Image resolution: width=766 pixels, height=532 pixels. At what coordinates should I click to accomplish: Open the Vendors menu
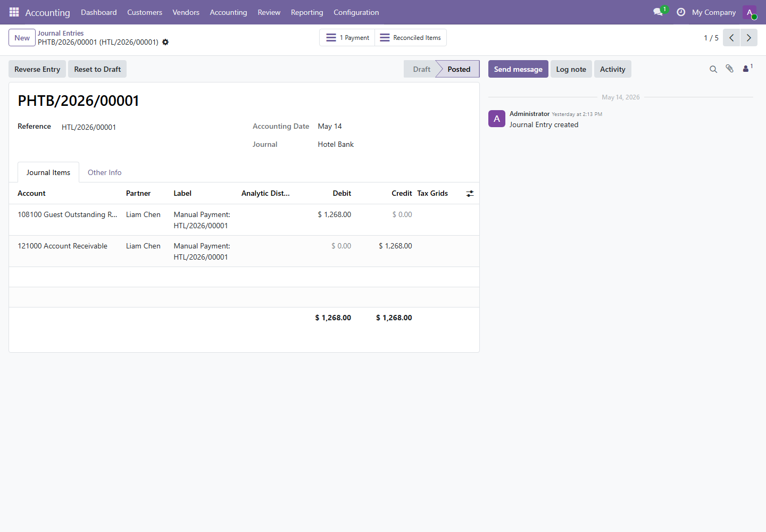click(186, 12)
